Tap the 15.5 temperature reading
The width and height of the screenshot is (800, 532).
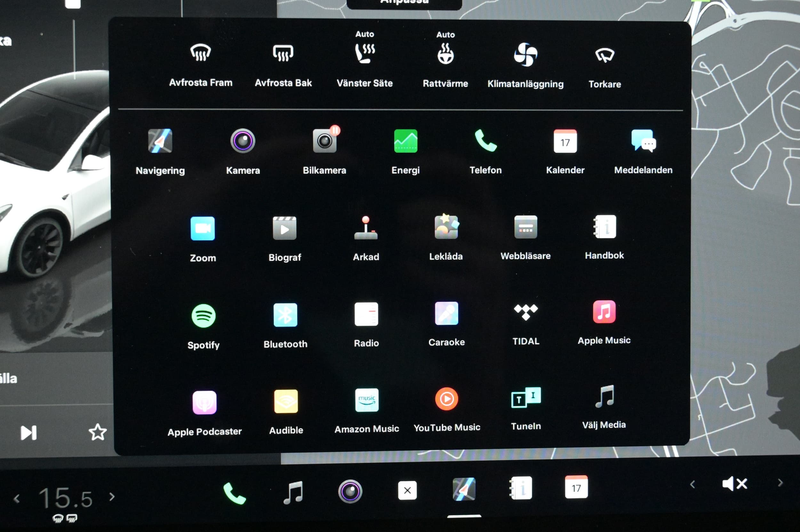point(66,498)
